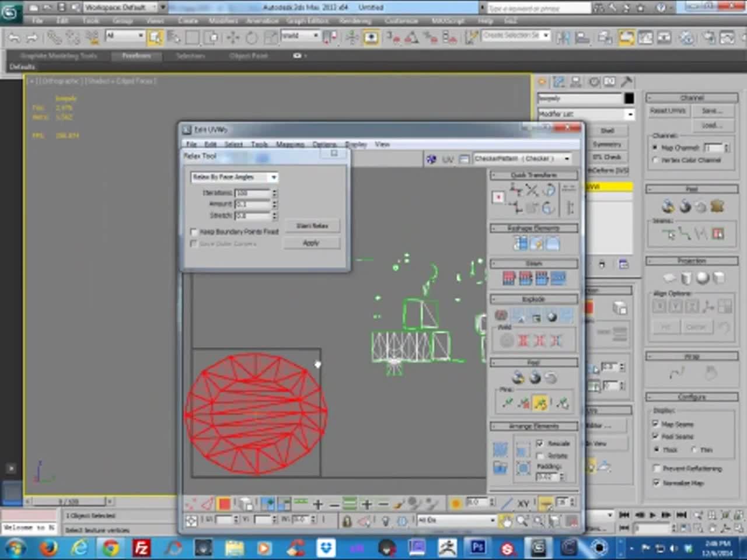Click Rotate 90 icon in Quick Transform

pos(549,190)
